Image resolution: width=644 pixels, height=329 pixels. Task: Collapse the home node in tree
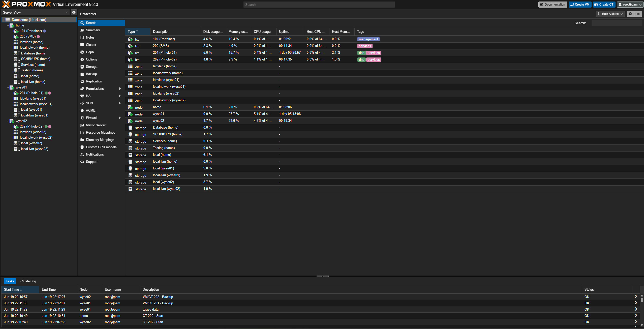point(8,25)
